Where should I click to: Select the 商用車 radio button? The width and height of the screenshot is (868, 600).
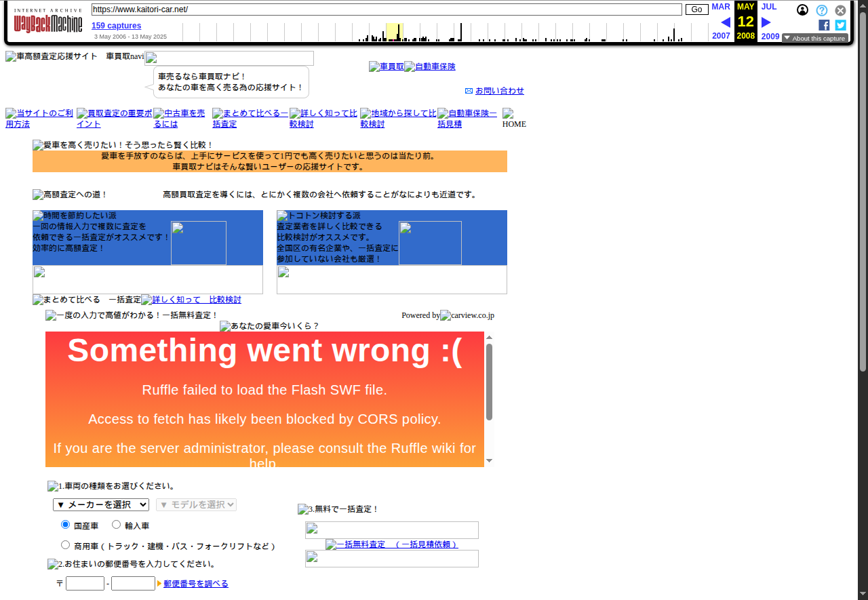pos(66,545)
